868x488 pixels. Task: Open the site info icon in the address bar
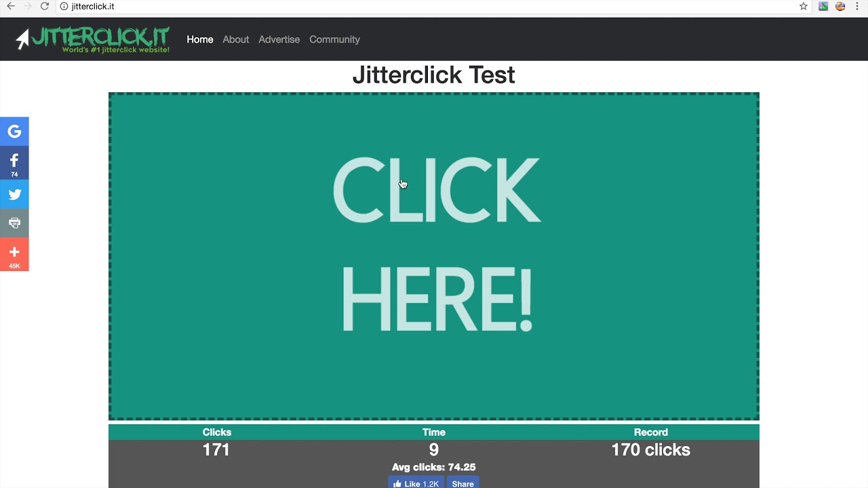coord(64,6)
